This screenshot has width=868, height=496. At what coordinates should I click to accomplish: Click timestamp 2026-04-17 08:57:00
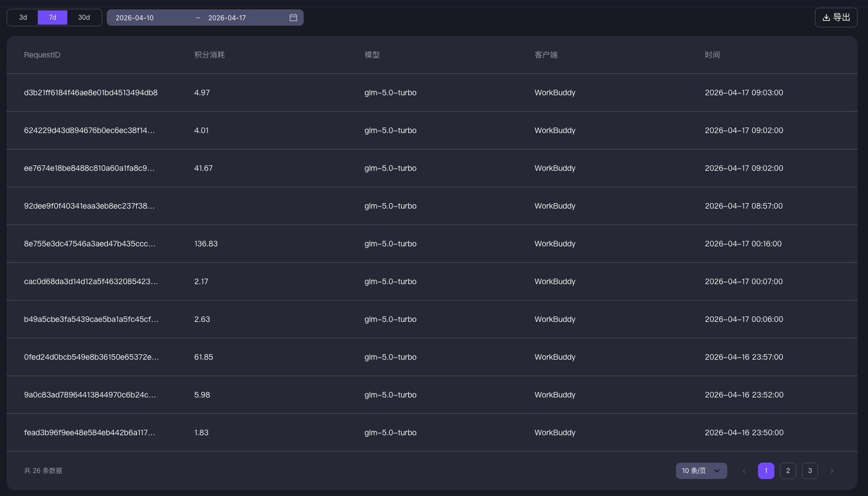(x=744, y=206)
